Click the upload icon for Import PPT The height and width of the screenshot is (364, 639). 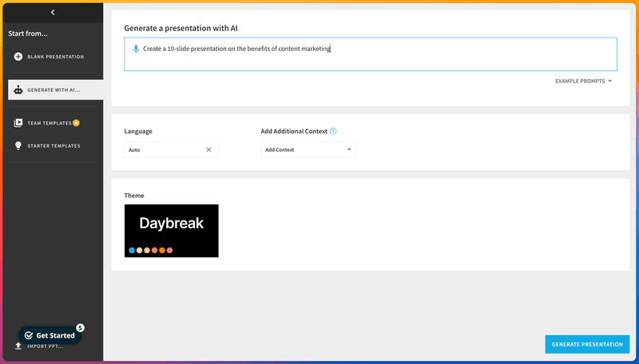[18, 346]
